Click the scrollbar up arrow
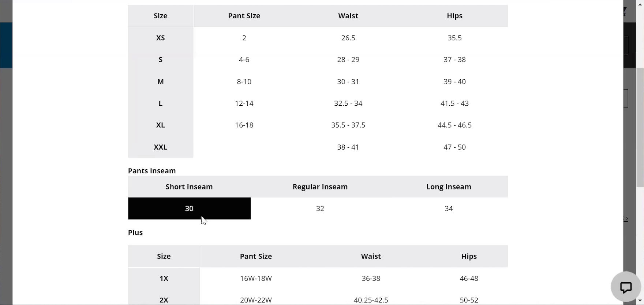Image resolution: width=644 pixels, height=305 pixels. [640, 4]
